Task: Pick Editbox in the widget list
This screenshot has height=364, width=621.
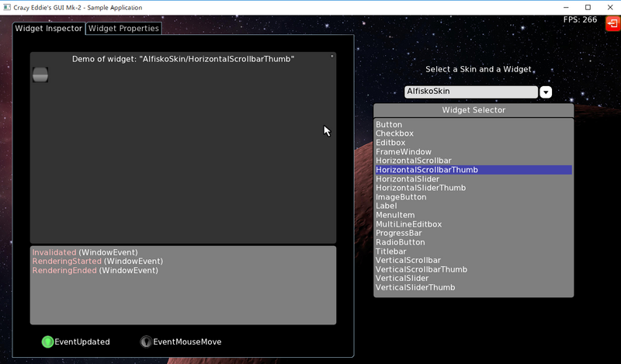Action: tap(390, 143)
